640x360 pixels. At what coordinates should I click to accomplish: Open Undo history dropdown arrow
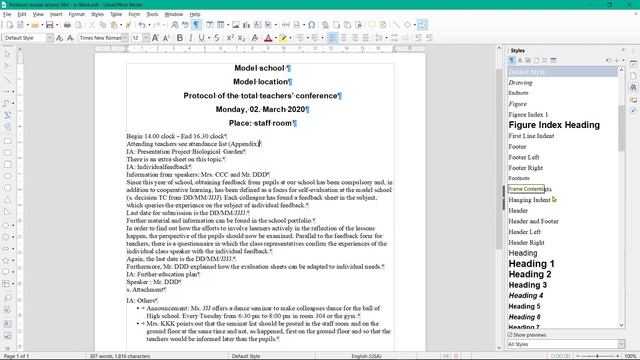pos(149,25)
